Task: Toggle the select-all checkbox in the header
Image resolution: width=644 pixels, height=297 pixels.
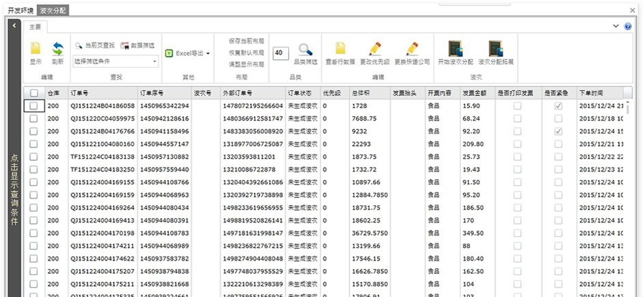Action: click(x=34, y=93)
